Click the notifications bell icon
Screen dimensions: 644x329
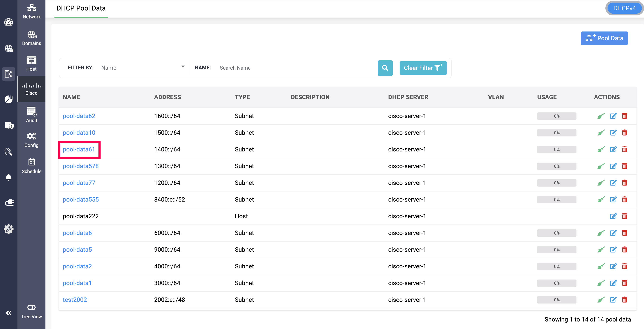click(9, 177)
